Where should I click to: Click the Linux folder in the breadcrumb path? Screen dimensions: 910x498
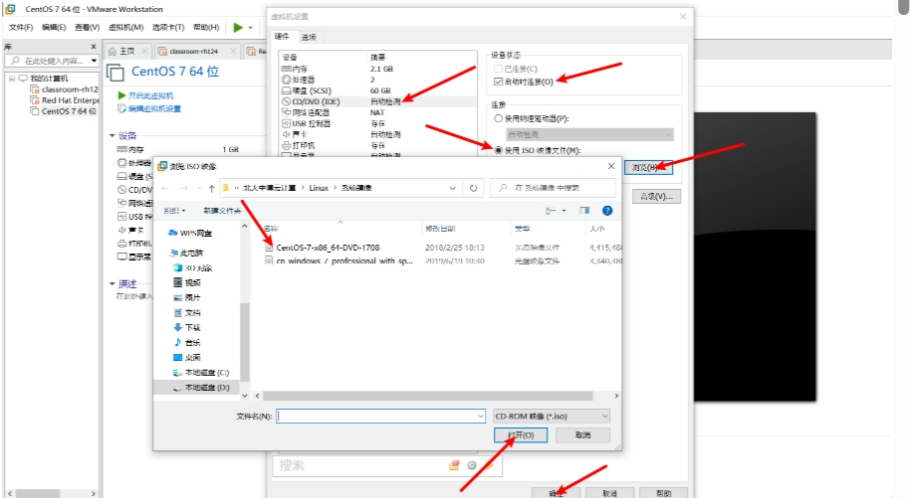coord(319,188)
